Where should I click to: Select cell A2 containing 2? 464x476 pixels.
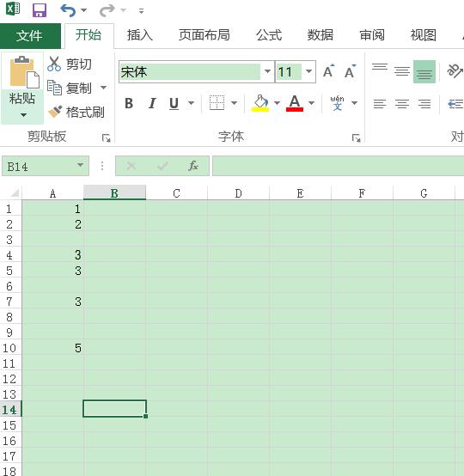[x=52, y=224]
